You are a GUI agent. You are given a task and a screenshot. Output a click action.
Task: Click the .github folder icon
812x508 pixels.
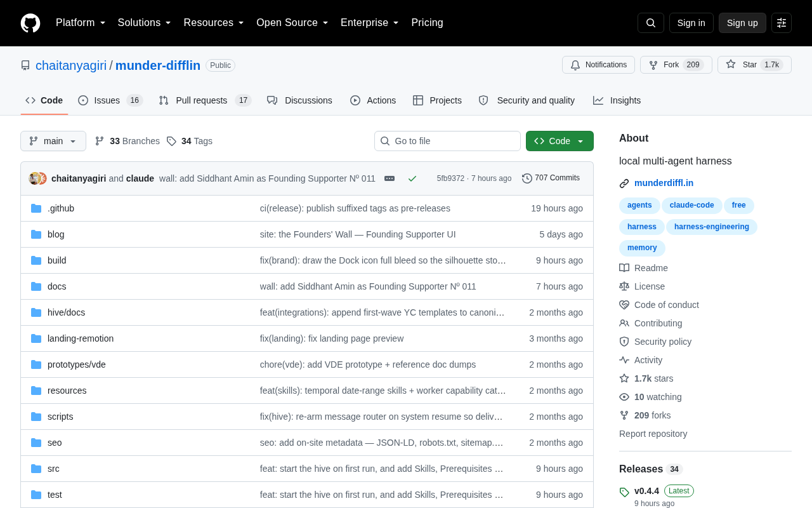(36, 208)
